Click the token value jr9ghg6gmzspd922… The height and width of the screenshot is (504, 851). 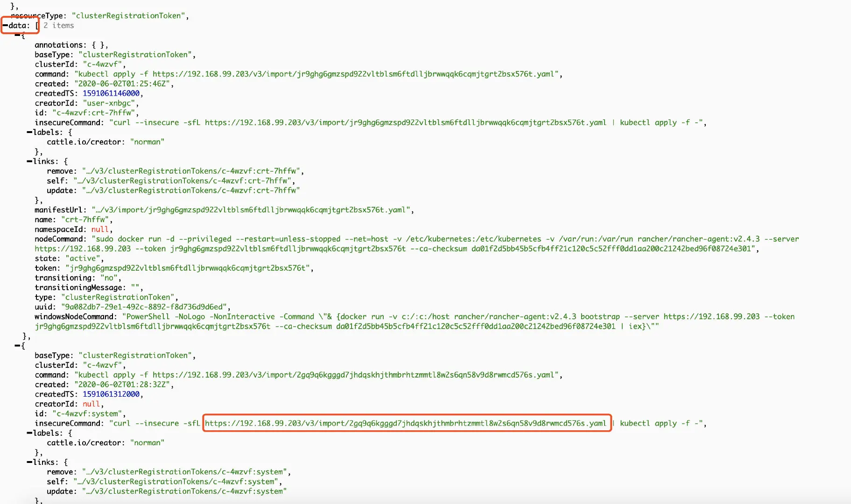coord(188,268)
